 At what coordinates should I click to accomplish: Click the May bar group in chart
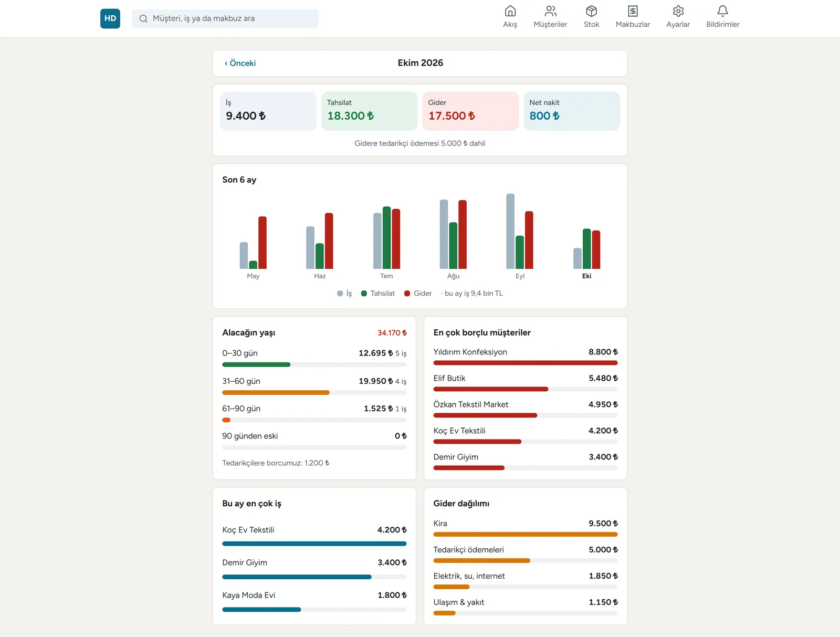(x=253, y=242)
